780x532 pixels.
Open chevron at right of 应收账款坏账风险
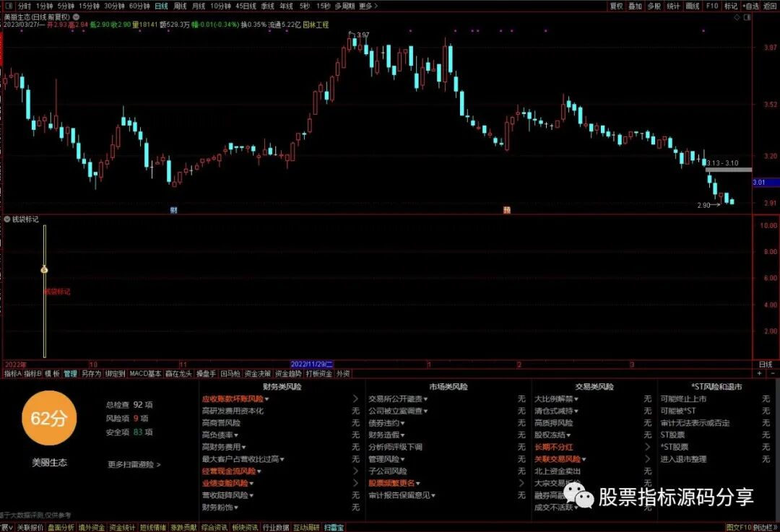[355, 398]
